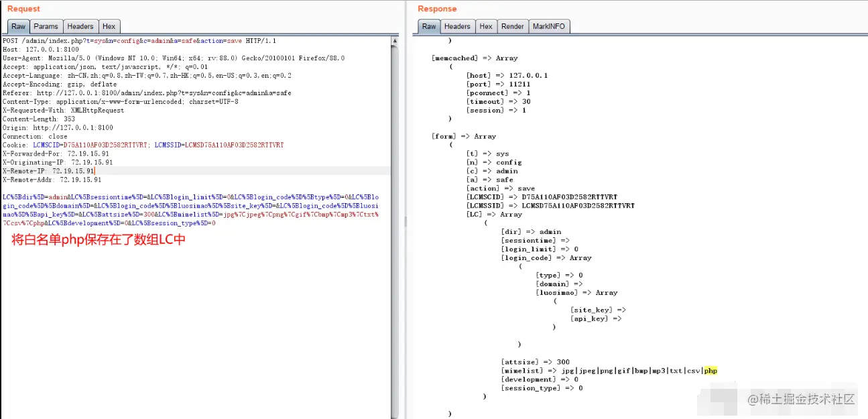Image resolution: width=868 pixels, height=419 pixels.
Task: Click the Cookie header line
Action: pyautogui.click(x=143, y=145)
